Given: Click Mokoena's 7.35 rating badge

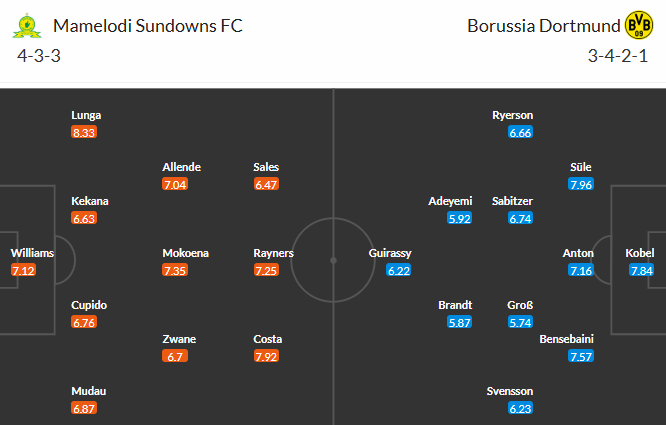Looking at the screenshot, I should point(175,270).
